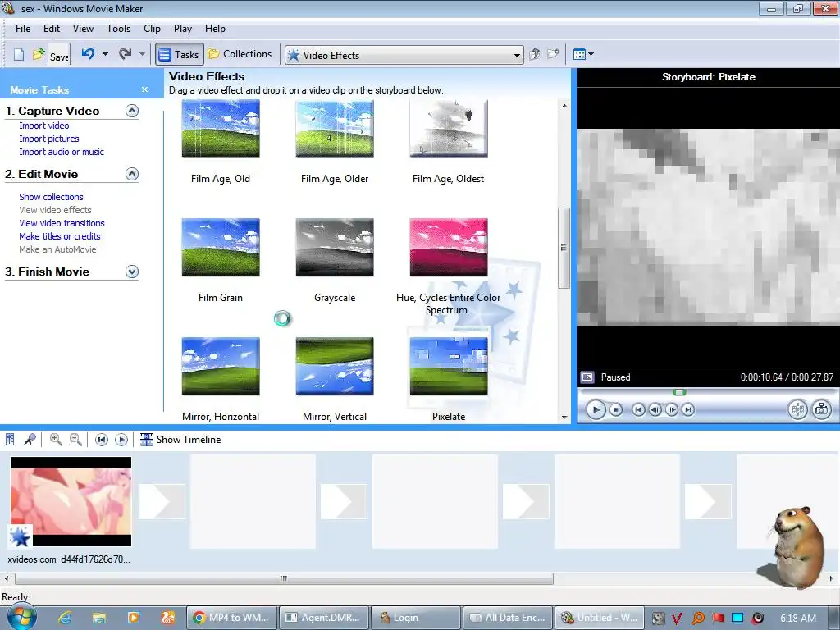Image resolution: width=840 pixels, height=630 pixels.
Task: Click the Zoom In magnifier on storyboard
Action: [x=56, y=440]
